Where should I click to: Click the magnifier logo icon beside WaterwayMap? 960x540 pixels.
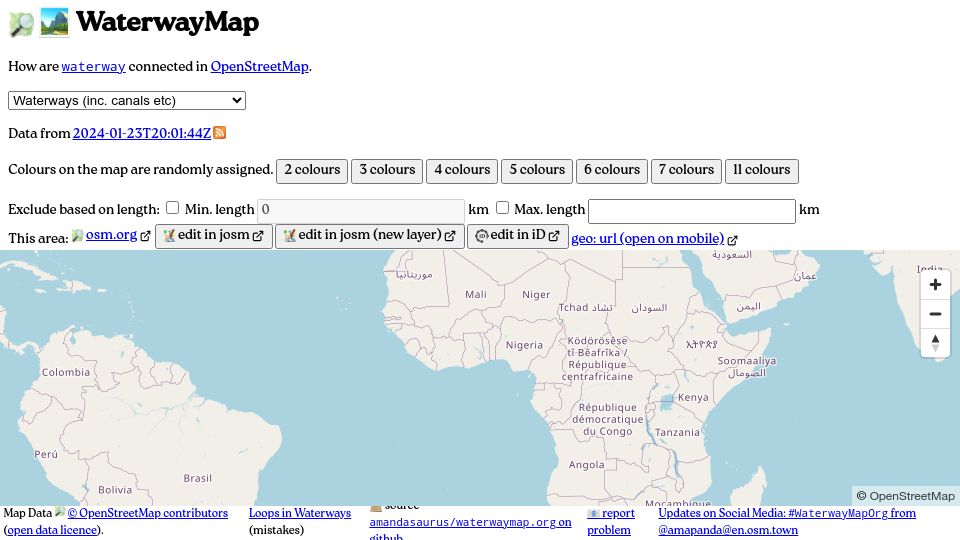[x=21, y=23]
